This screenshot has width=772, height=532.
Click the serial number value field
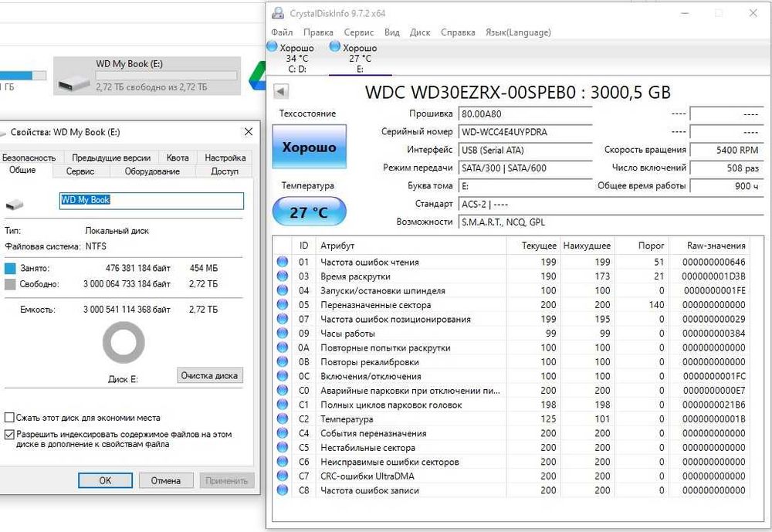[x=525, y=132]
